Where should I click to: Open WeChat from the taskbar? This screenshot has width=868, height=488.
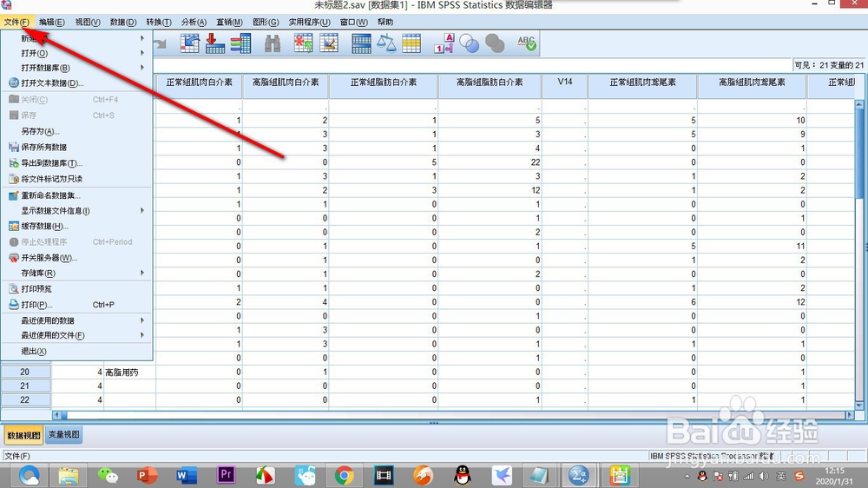(x=108, y=475)
